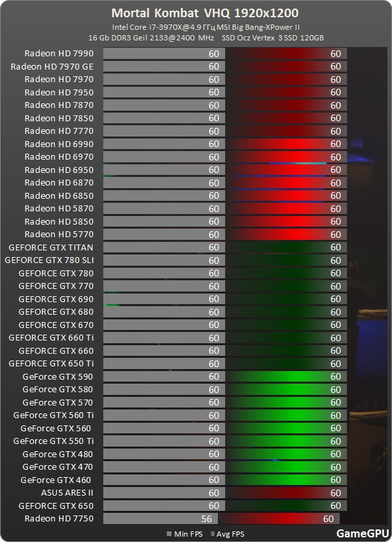Click the "GeForce GTX 590" label
392x542 pixels.
tap(58, 376)
